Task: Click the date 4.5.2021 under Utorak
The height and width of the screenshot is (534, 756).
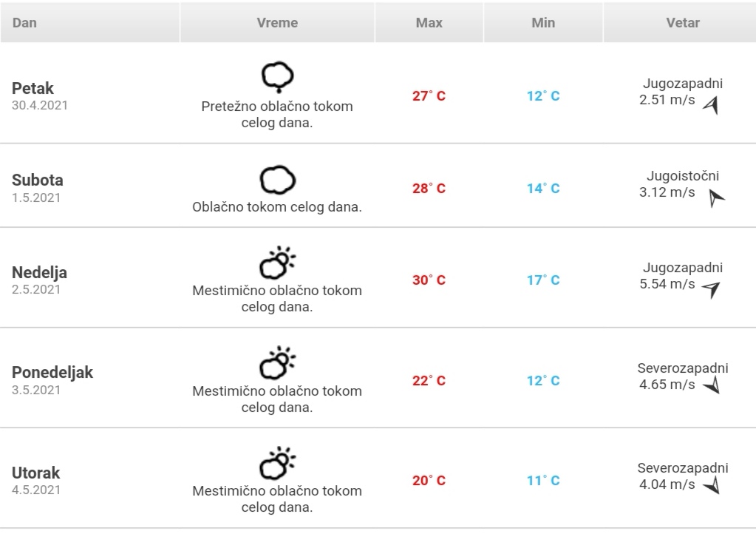Action: click(x=36, y=490)
